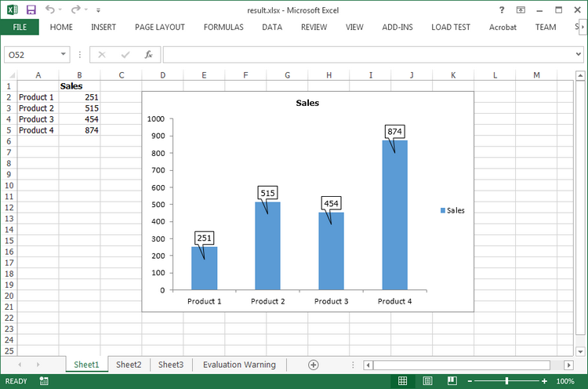
Task: Click the Name Box showing O52
Action: [x=32, y=55]
